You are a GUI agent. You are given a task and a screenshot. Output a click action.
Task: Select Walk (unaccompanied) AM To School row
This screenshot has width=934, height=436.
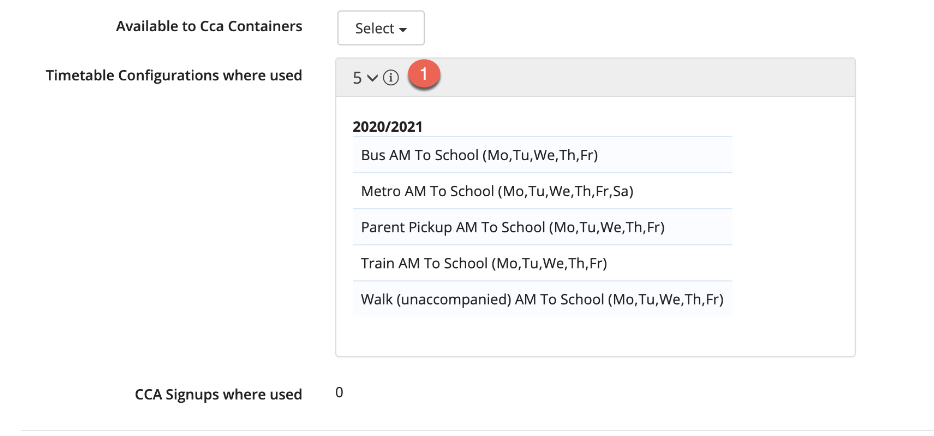(541, 299)
